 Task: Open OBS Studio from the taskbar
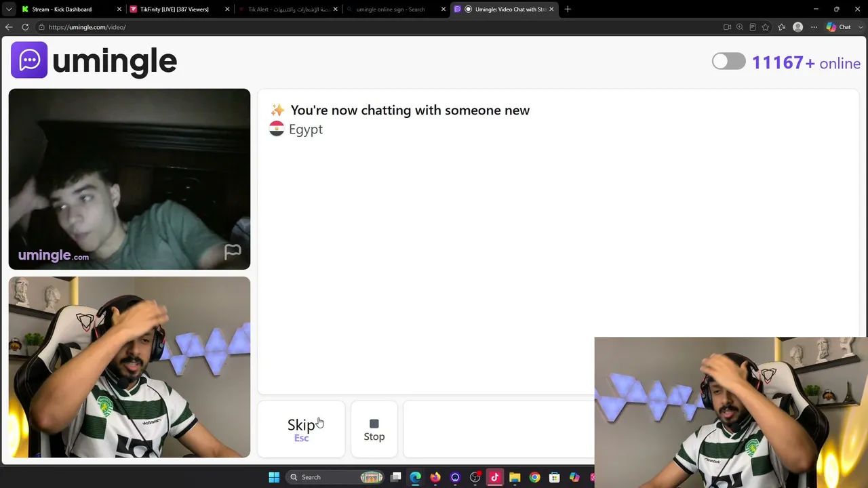point(475,477)
